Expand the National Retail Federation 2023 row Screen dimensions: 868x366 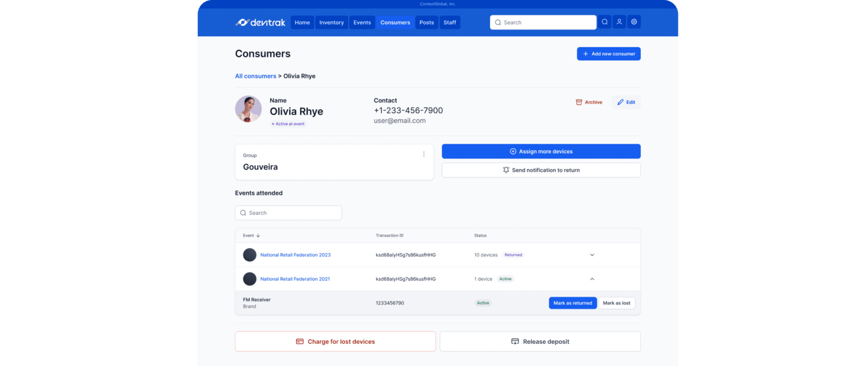point(592,255)
